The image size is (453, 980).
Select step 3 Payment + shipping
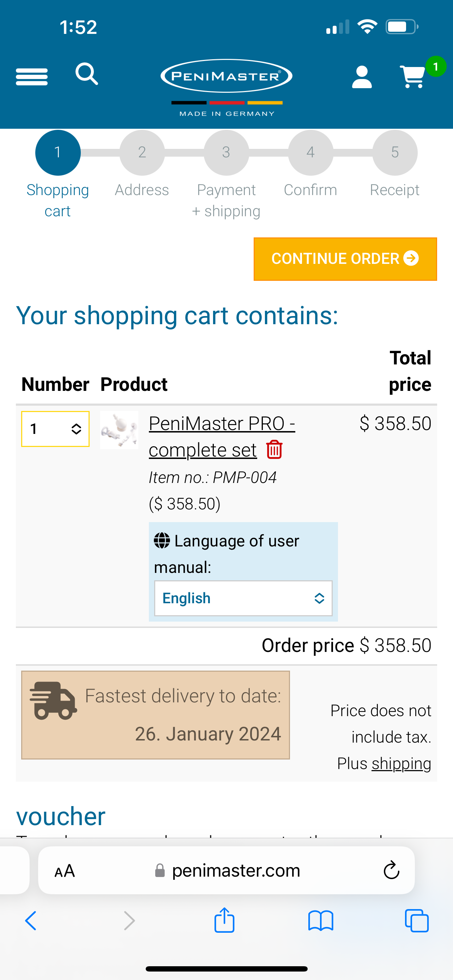click(x=226, y=152)
